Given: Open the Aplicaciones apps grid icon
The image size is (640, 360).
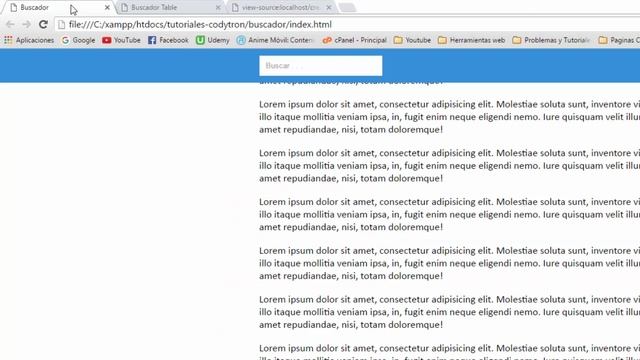Looking at the screenshot, I should tap(8, 40).
